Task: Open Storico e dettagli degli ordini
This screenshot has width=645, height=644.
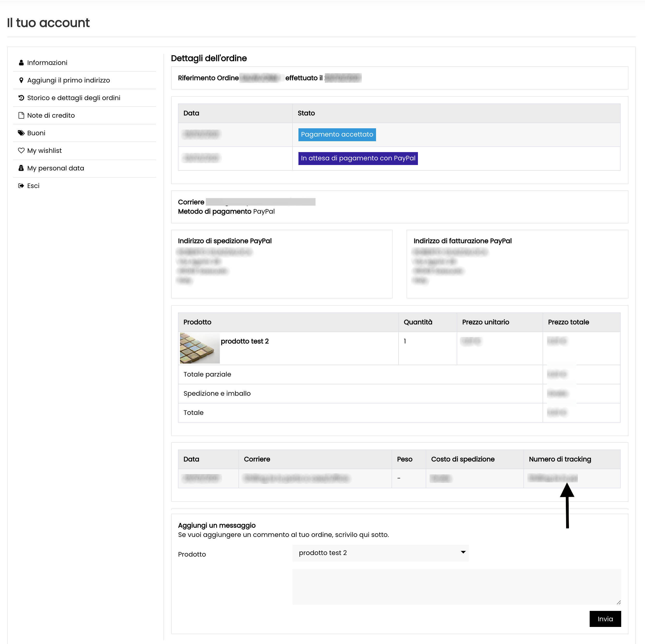Action: (x=73, y=98)
